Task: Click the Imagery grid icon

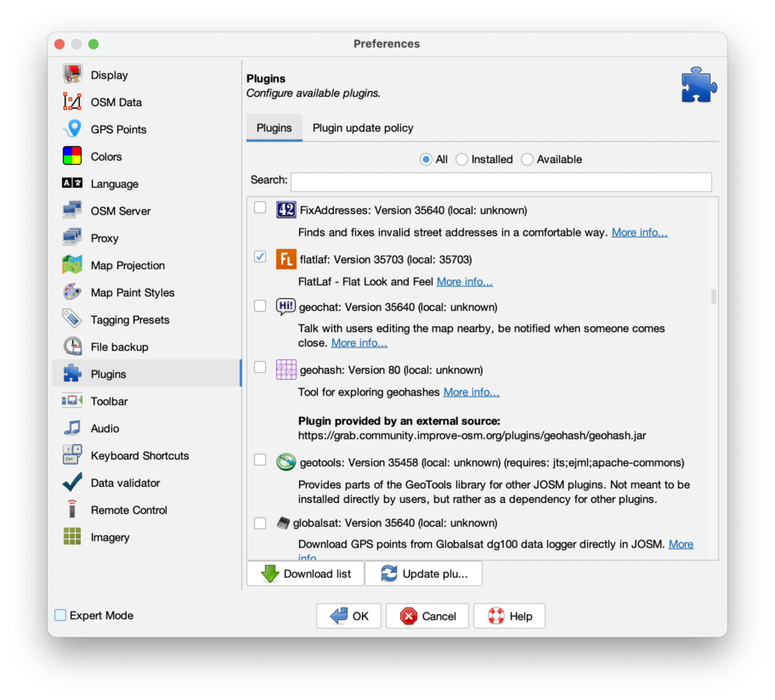Action: tap(72, 537)
